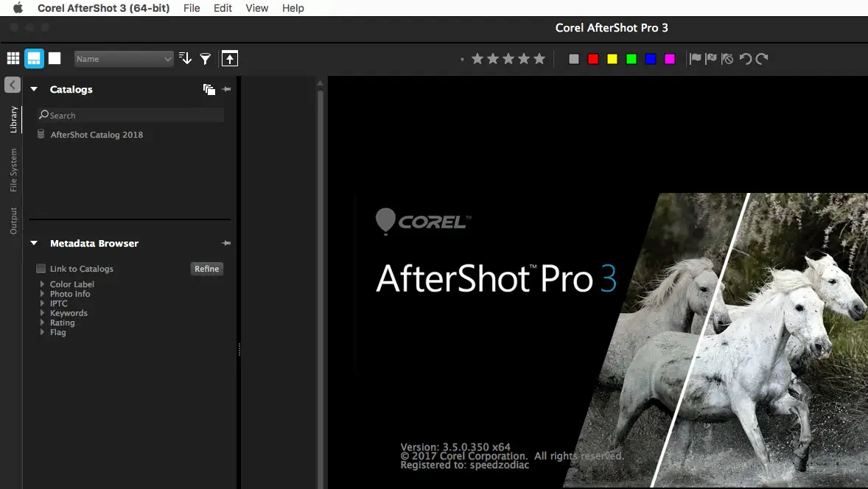Screen dimensions: 868x489
Task: Switch to single image view
Action: pos(55,59)
